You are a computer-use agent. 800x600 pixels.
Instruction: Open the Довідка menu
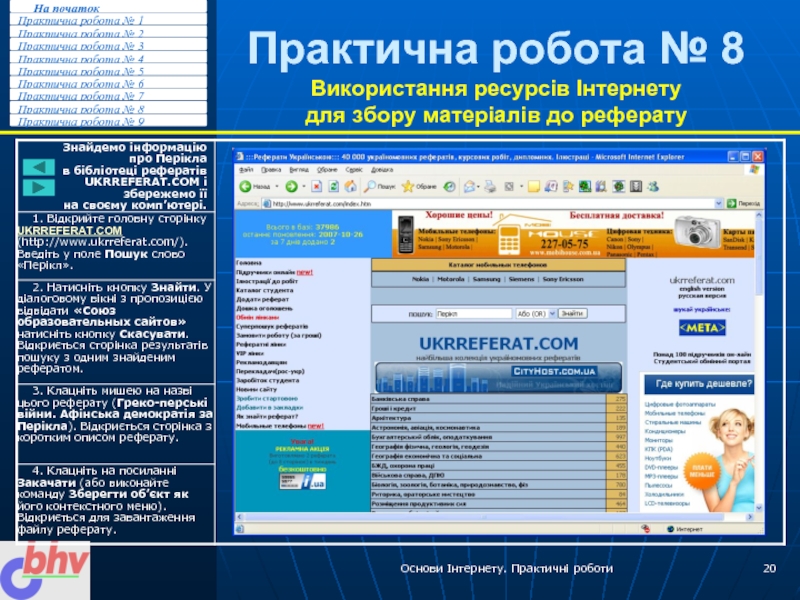click(x=382, y=169)
